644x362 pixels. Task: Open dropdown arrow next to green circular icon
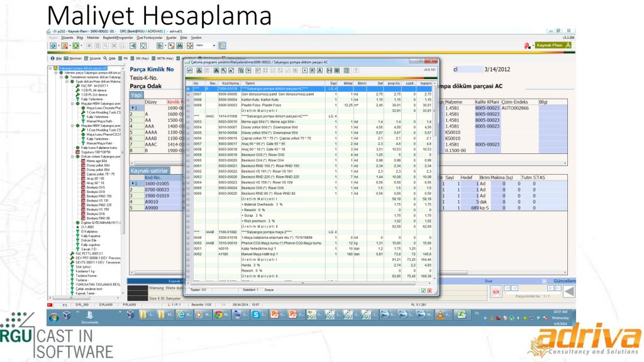coord(81,46)
